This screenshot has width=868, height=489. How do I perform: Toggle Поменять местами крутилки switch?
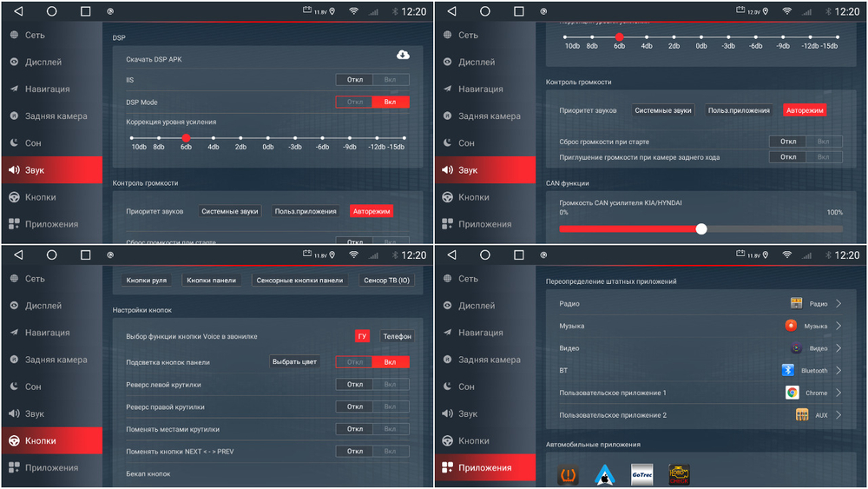point(372,429)
